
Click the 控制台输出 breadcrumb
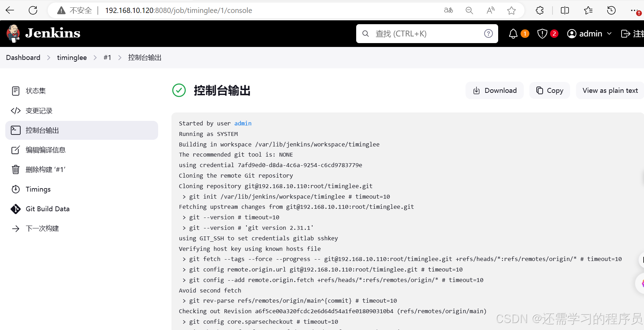(145, 57)
